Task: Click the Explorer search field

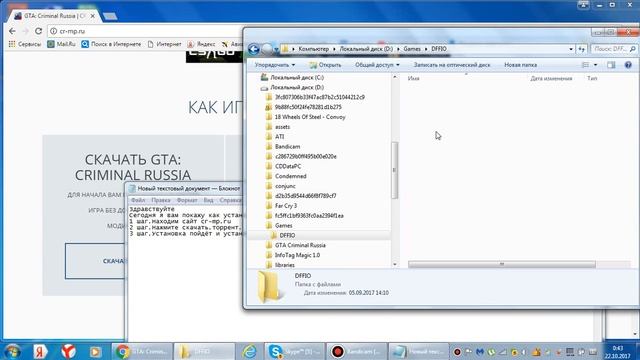Action: point(614,49)
